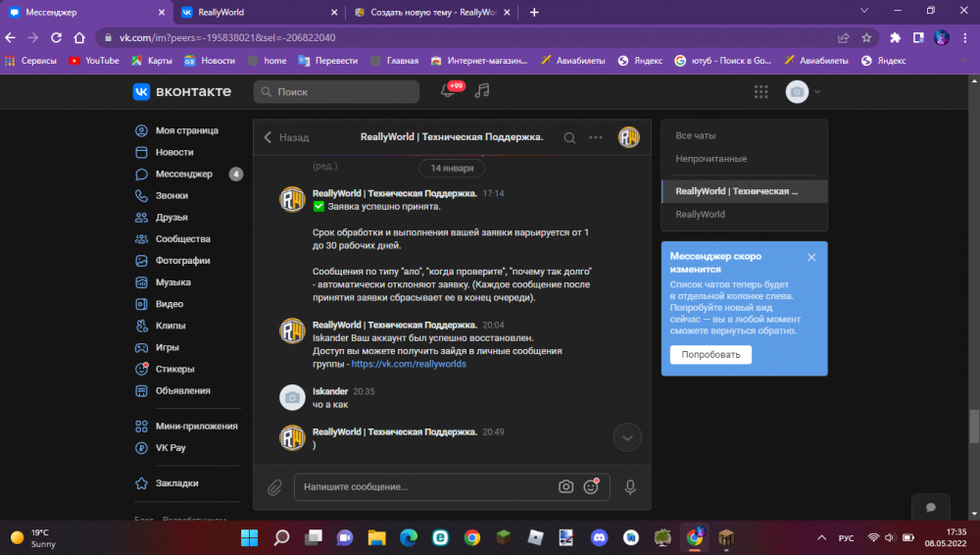Open the VK music note icon
Screen dimensions: 980x555
482,91
